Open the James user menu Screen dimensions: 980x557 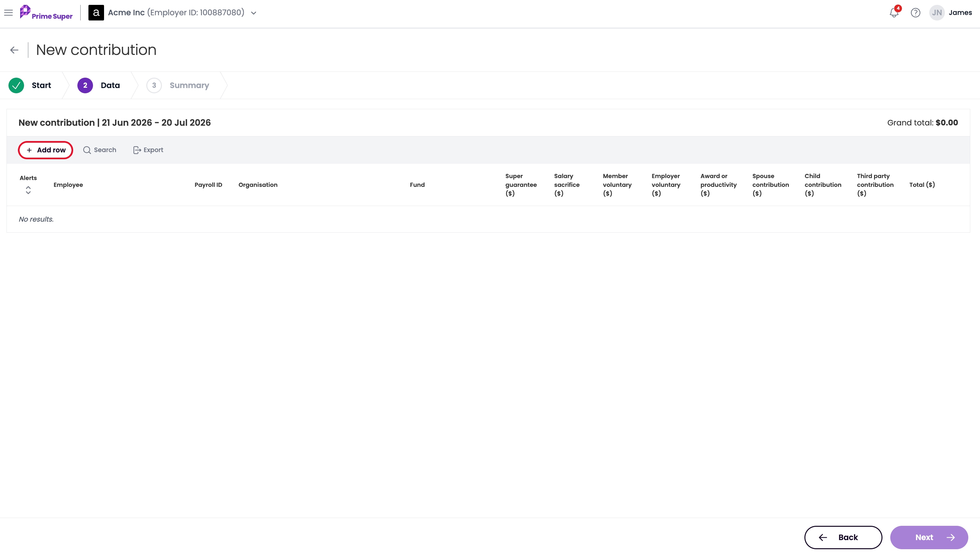[x=960, y=13]
